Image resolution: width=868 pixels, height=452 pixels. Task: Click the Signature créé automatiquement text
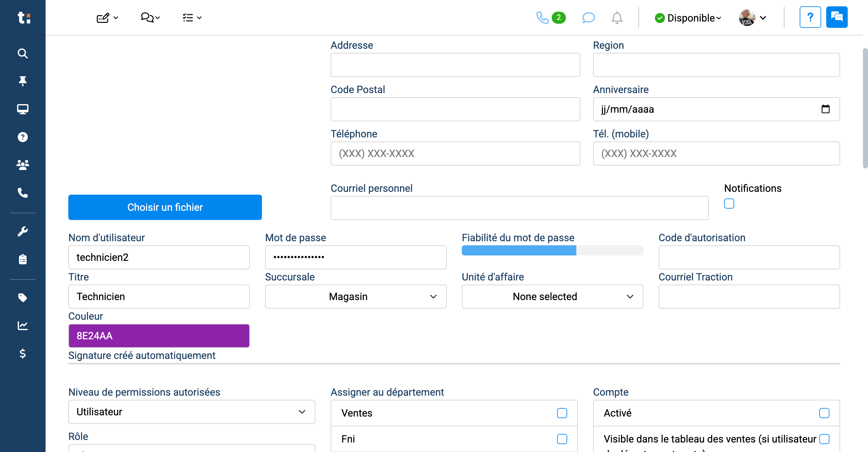click(141, 355)
